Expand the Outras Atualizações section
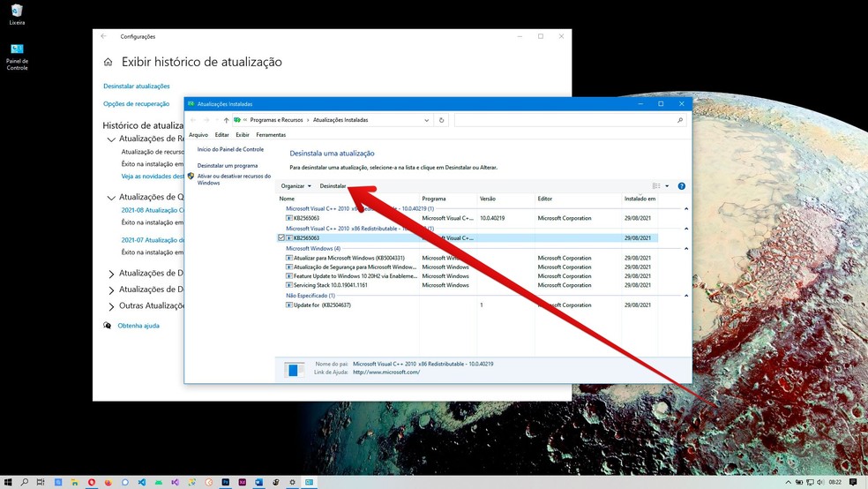The width and height of the screenshot is (868, 489). click(x=111, y=306)
